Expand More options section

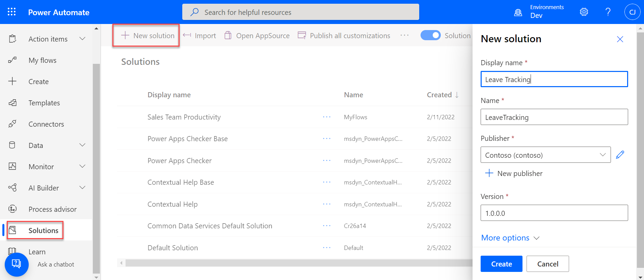tap(510, 238)
